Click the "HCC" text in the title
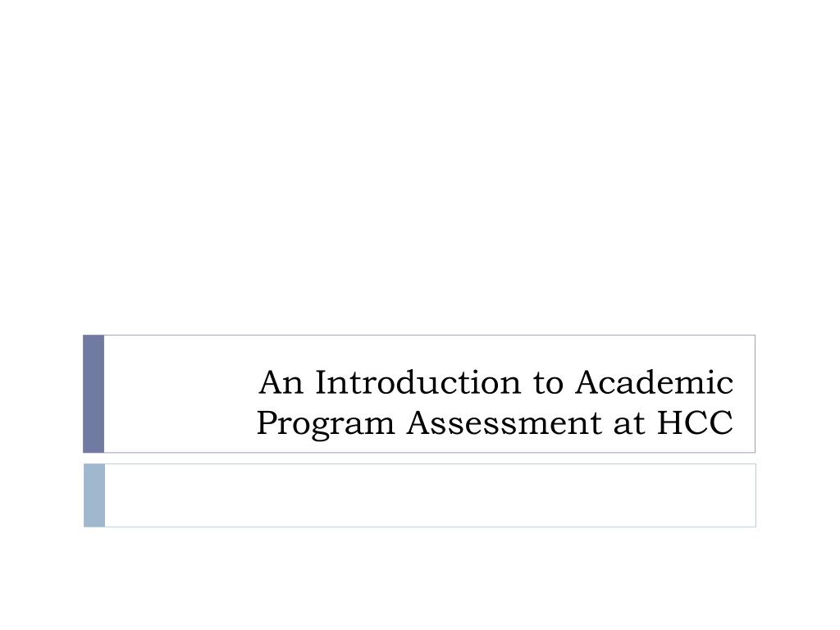This screenshot has height=630, width=840. tap(695, 423)
